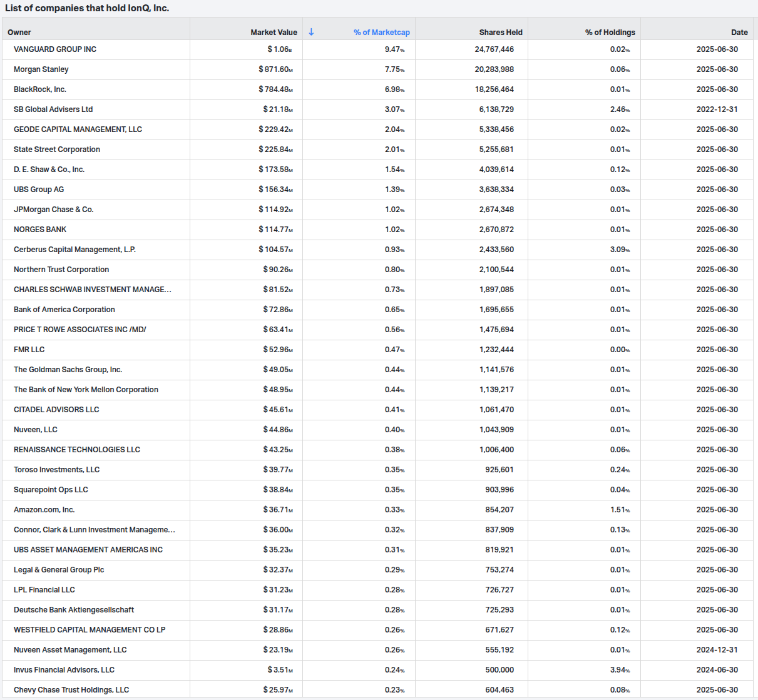
Task: Click the sort arrow icon beside % of Marketcap
Action: coord(311,32)
